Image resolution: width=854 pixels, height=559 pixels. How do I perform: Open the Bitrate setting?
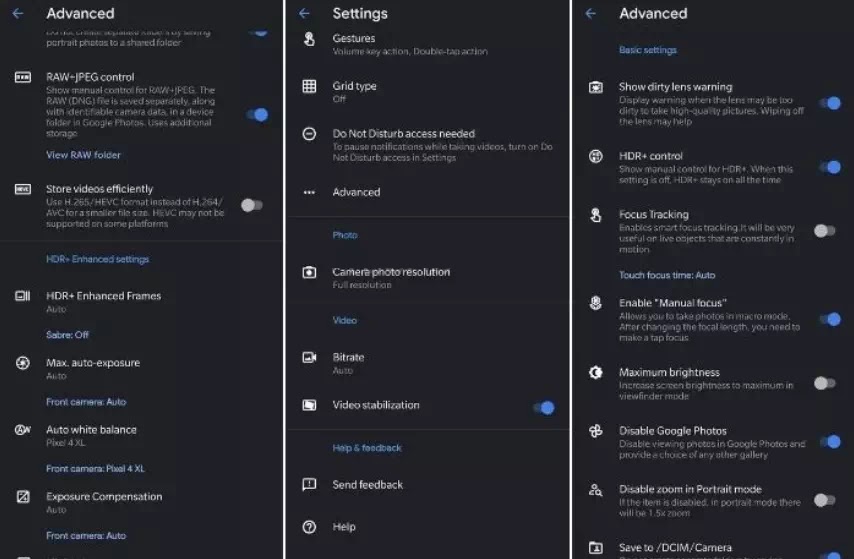click(x=428, y=363)
